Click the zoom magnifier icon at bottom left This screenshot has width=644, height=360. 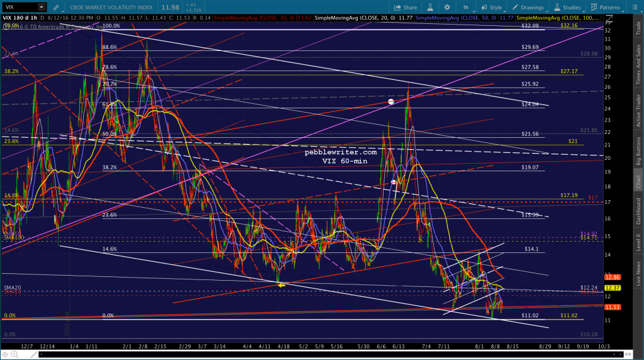point(15,355)
